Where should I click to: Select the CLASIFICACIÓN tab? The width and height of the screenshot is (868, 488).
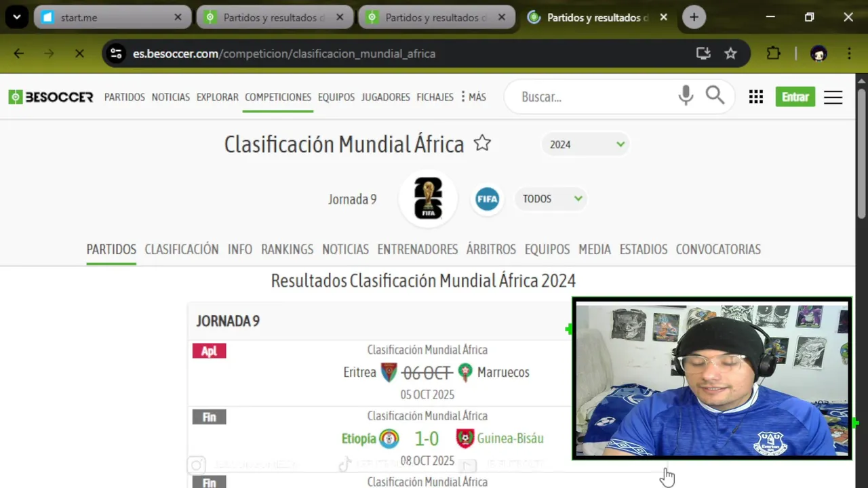(182, 249)
